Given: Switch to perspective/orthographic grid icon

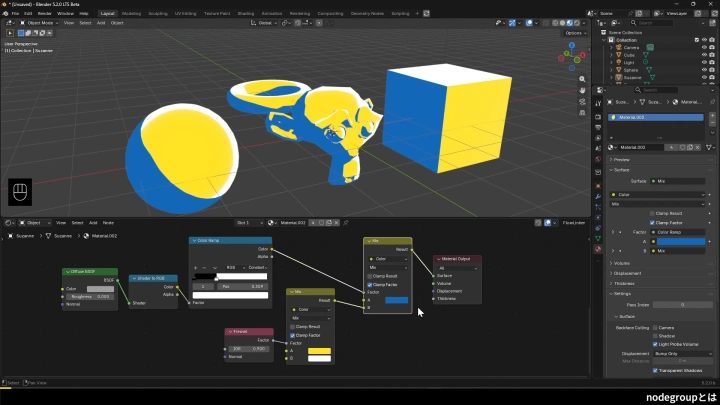Looking at the screenshot, I should 582,112.
